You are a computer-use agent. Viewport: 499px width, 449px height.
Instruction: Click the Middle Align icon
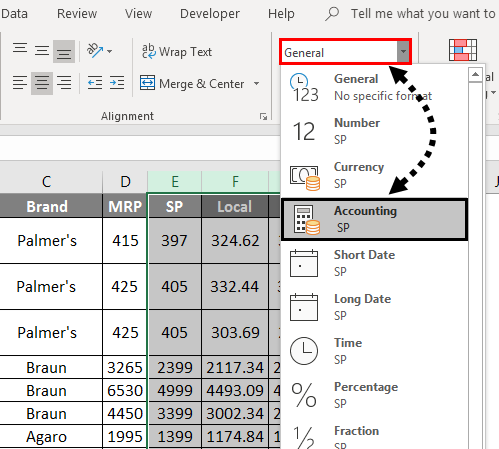tap(42, 51)
